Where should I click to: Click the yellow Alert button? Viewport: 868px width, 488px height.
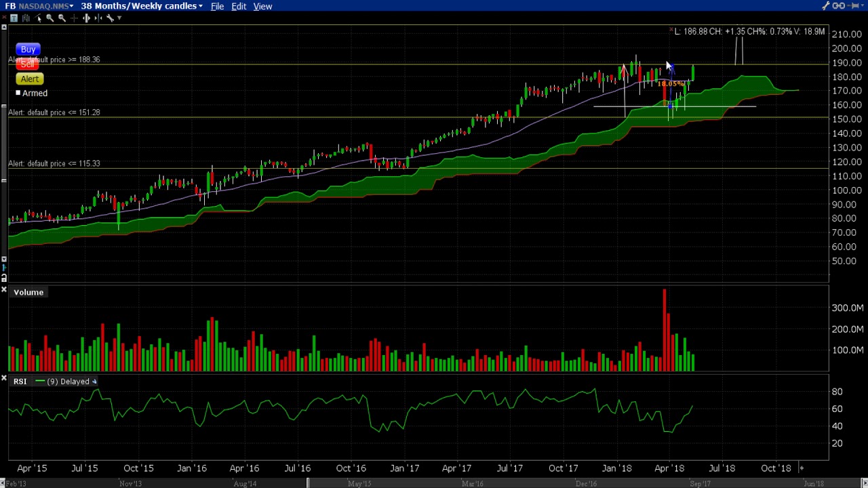click(29, 79)
